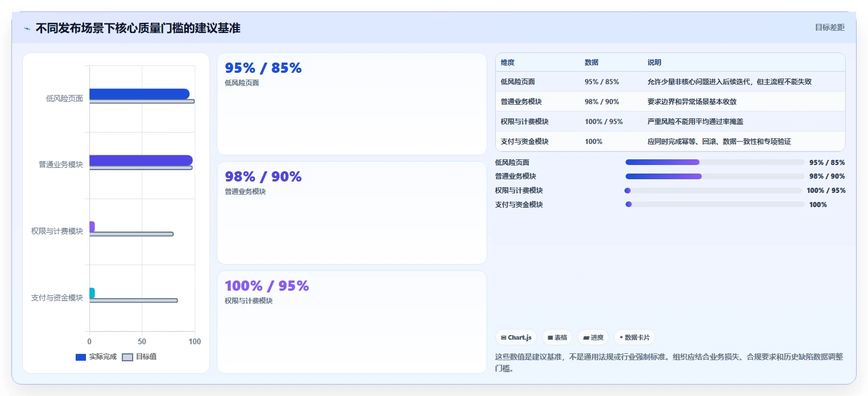The width and height of the screenshot is (868, 396).
Task: Click the 权限与计费模块 caption in the third data card
Action: click(x=249, y=301)
